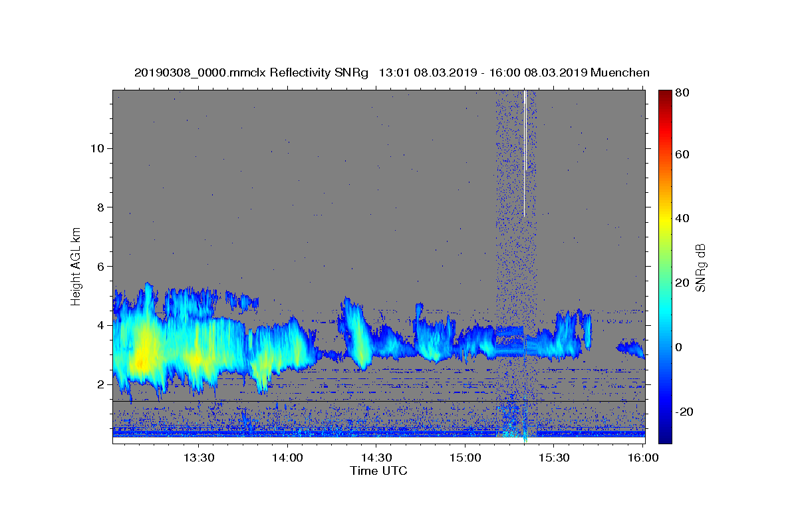Click the dark blue bottom of colorbar

(x=665, y=438)
